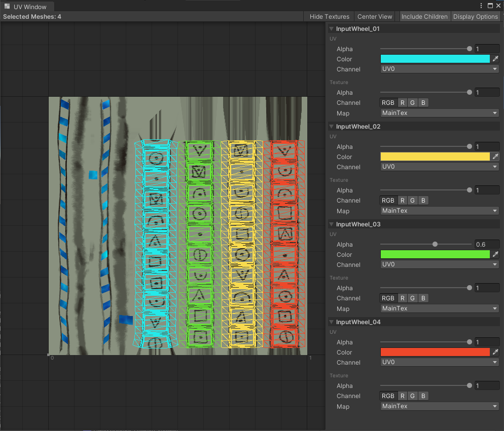Click the green UV island in viewport

coord(200,244)
